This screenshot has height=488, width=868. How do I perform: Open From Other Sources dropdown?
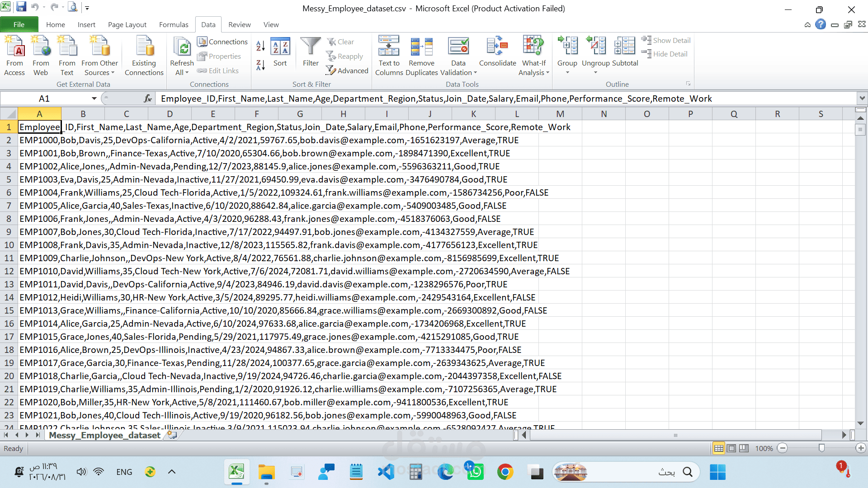click(x=99, y=56)
